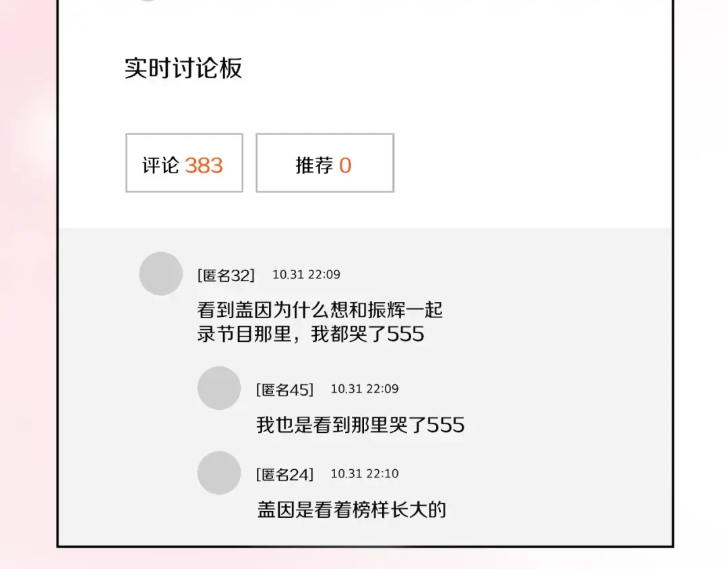The height and width of the screenshot is (569, 728).
Task: Click the partially visible avatar at top edge
Action: [148, 1]
